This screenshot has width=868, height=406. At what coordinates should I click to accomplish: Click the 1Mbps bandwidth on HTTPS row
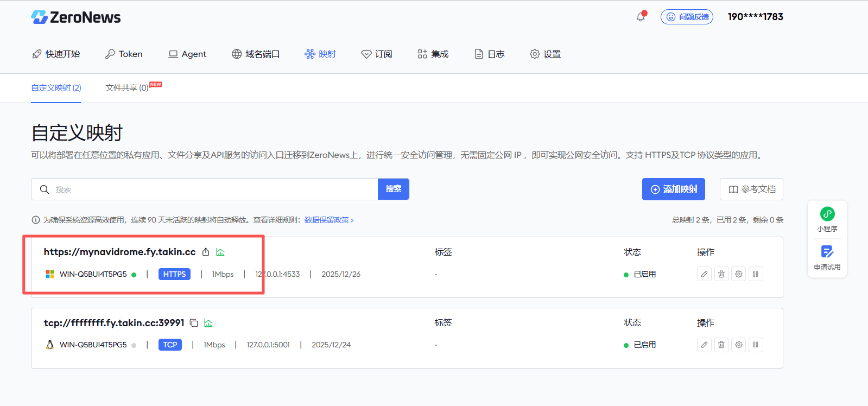coord(223,274)
